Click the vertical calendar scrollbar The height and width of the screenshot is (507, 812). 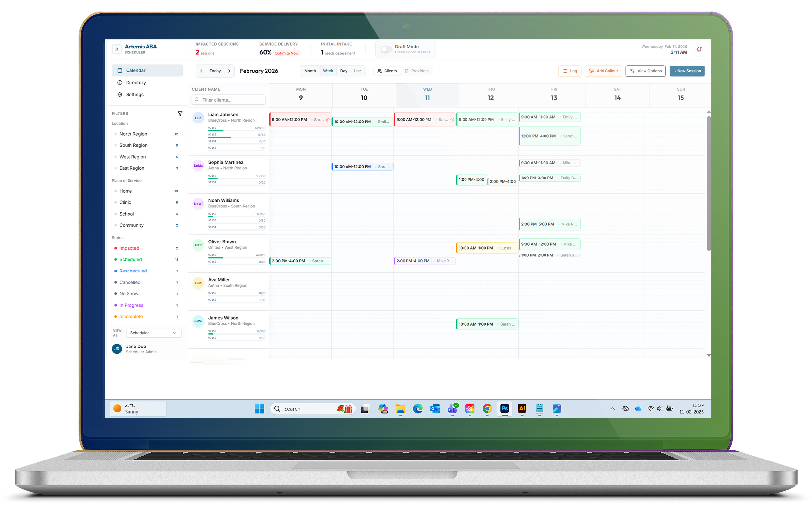tap(709, 183)
